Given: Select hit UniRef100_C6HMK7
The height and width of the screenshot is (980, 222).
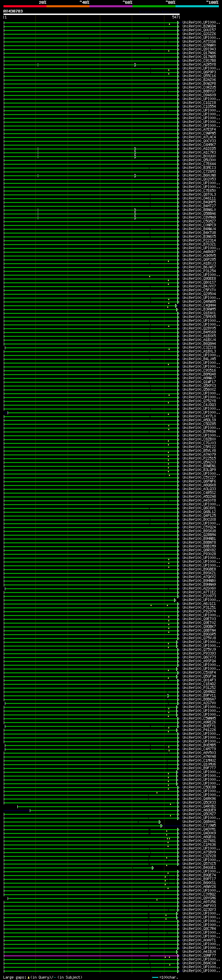Looking at the screenshot, I should click(x=199, y=145).
